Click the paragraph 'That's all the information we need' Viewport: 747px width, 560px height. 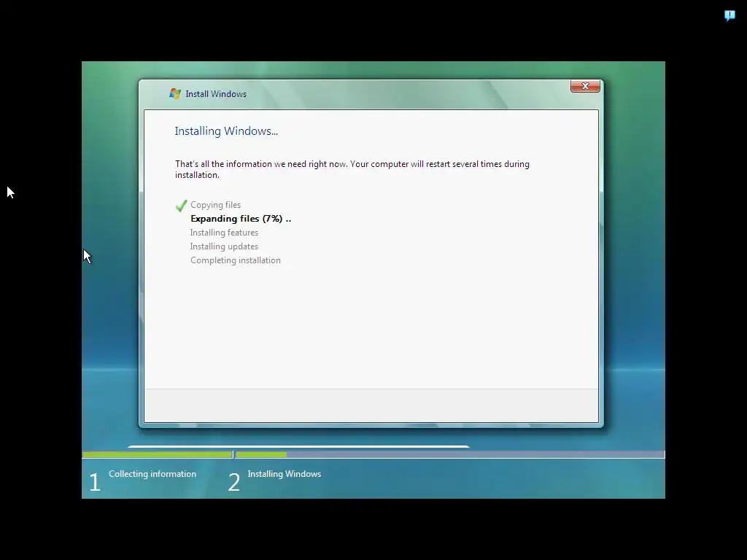(x=352, y=169)
